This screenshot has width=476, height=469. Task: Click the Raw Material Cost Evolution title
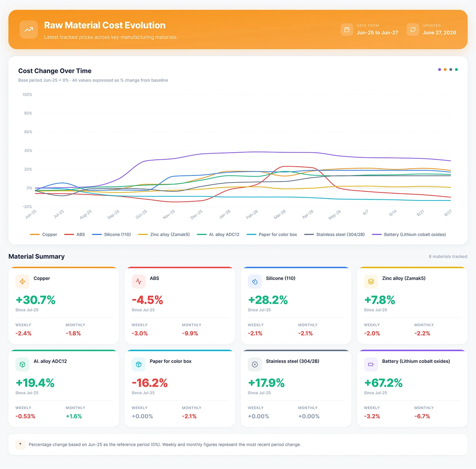[x=105, y=25]
